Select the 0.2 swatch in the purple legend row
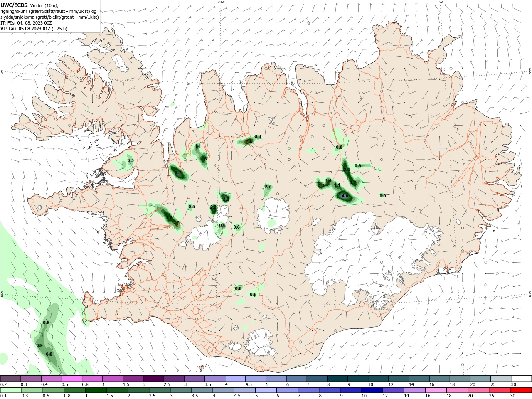Image resolution: width=532 pixels, height=399 pixels. [x=10, y=379]
